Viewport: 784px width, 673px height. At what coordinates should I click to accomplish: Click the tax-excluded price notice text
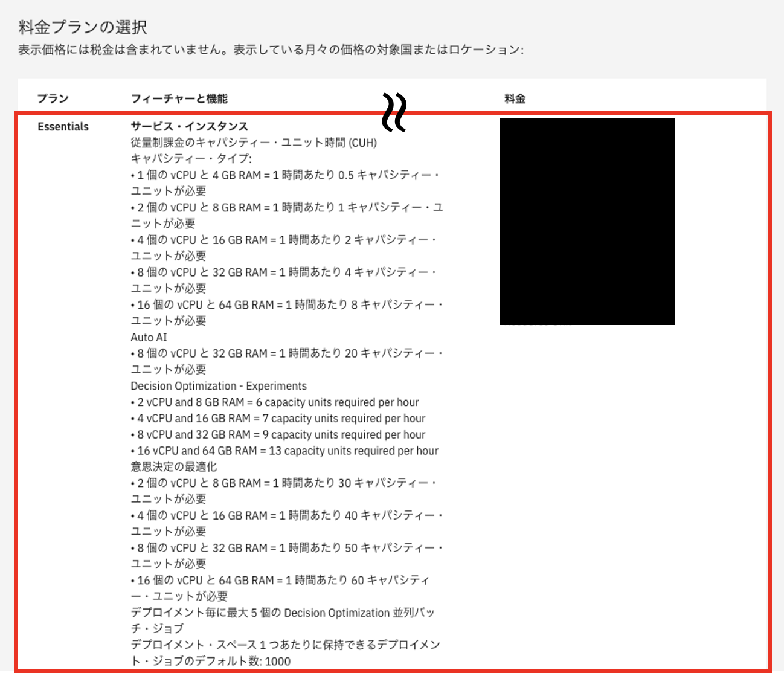[271, 50]
